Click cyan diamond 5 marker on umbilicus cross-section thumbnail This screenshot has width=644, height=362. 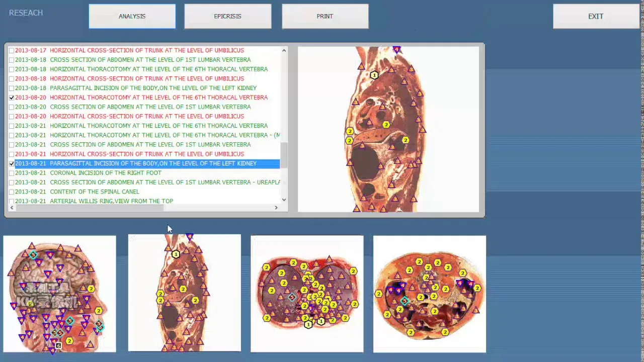(x=405, y=301)
